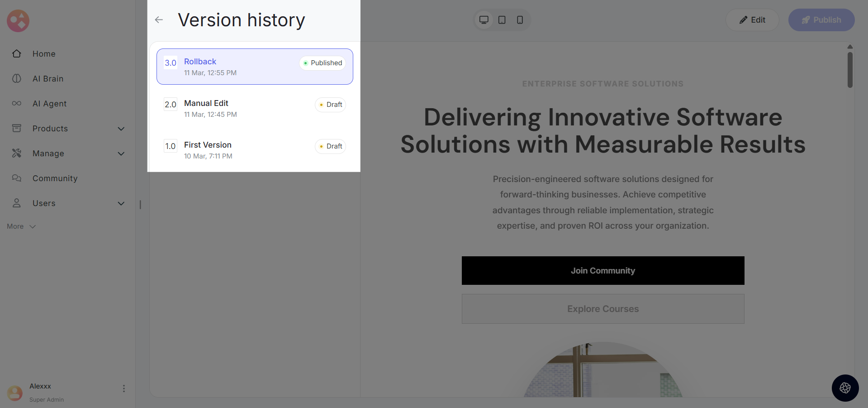Expand the Products submenu chevron
The width and height of the screenshot is (868, 408).
point(121,129)
